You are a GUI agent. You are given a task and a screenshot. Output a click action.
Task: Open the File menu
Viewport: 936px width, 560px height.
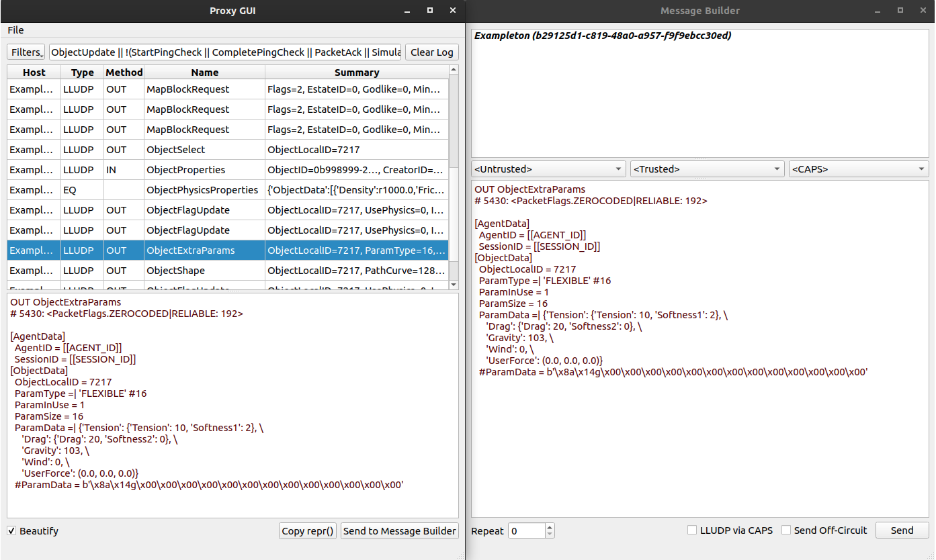click(x=15, y=30)
